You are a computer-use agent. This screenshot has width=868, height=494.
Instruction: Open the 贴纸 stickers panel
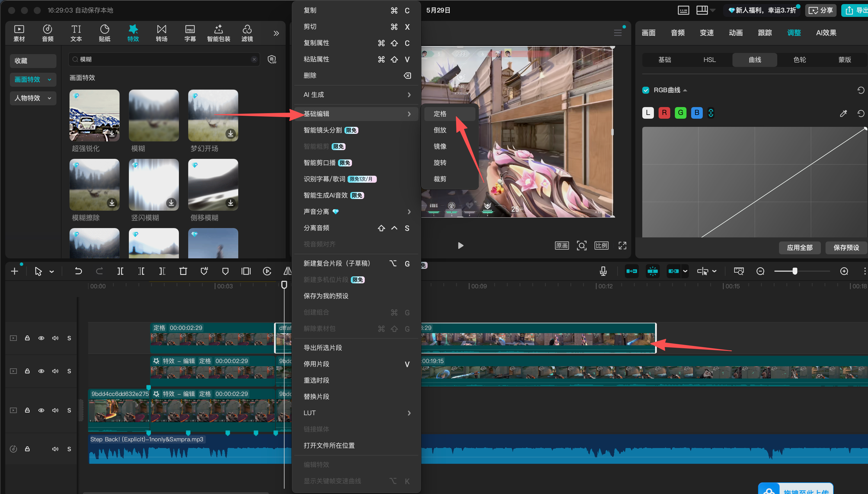coord(104,33)
